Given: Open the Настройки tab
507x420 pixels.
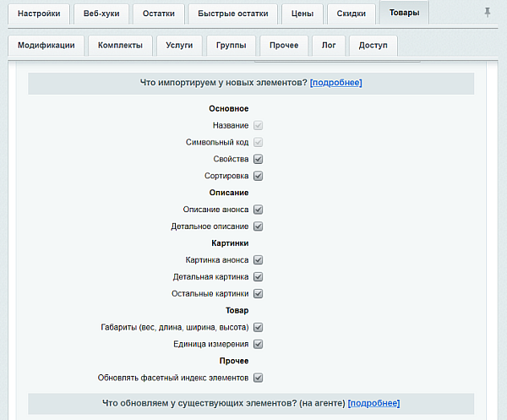Looking at the screenshot, I should pyautogui.click(x=39, y=14).
